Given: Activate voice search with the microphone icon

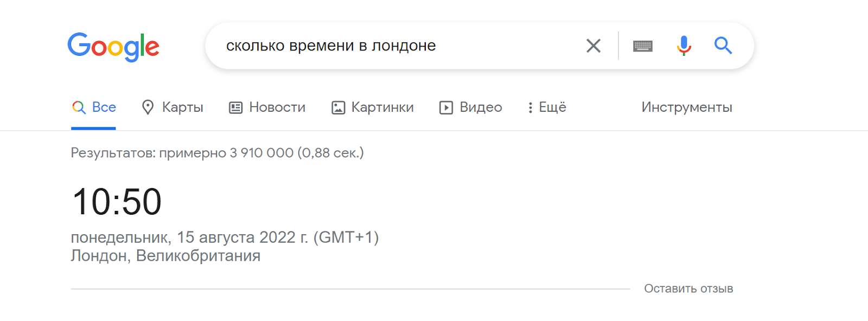Looking at the screenshot, I should click(683, 46).
